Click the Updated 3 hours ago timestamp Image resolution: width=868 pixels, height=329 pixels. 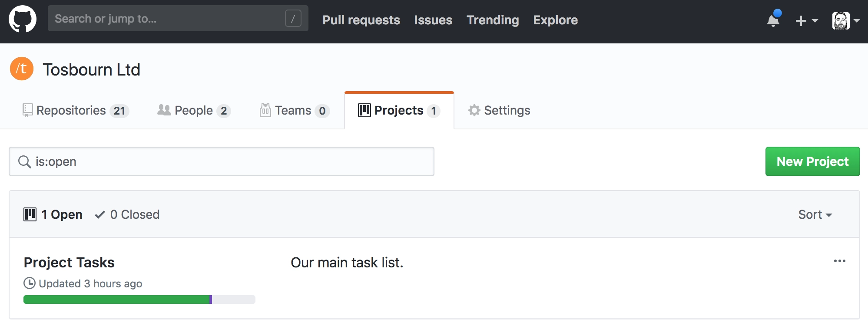point(90,283)
